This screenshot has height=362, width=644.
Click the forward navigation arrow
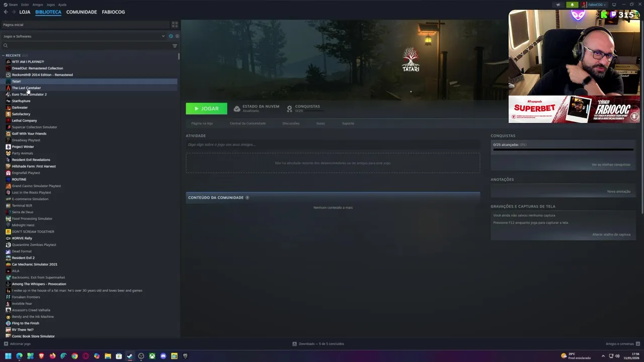click(13, 12)
